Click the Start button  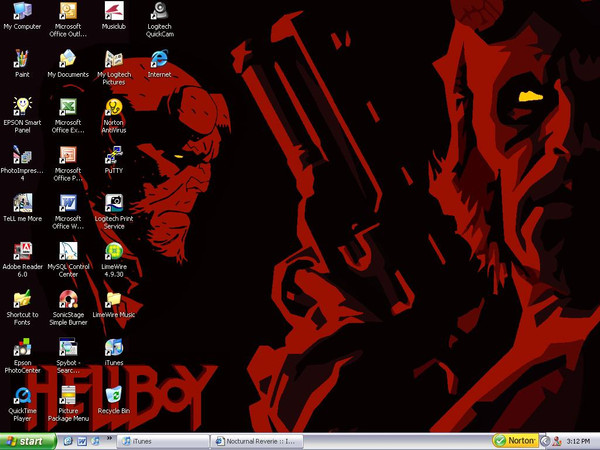(x=28, y=441)
